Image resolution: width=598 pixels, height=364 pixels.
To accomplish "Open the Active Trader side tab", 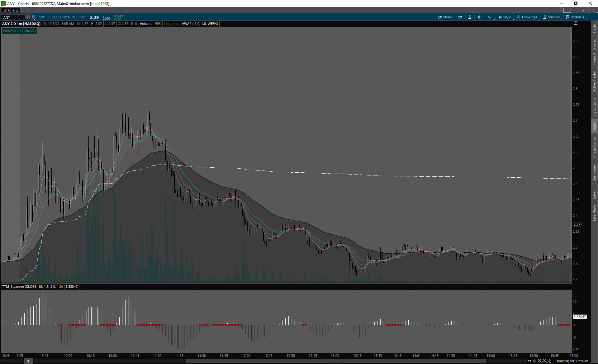I will 594,81.
